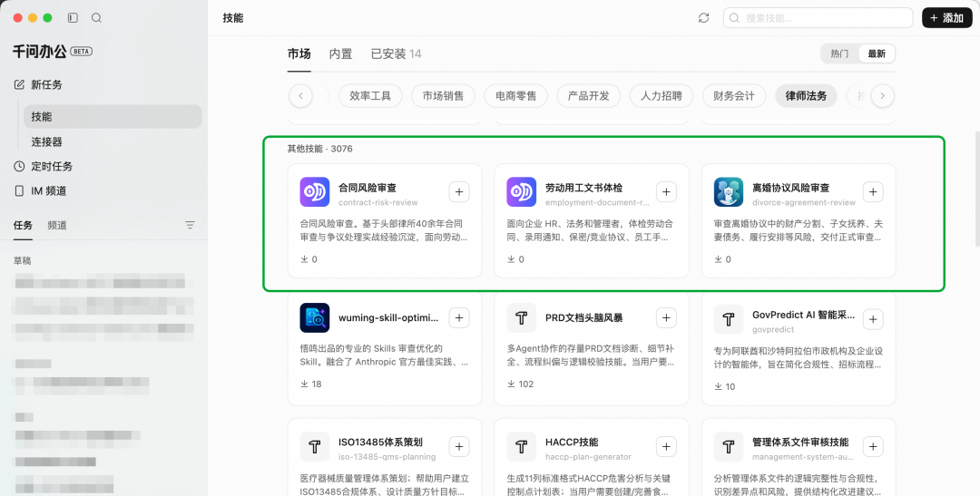The height and width of the screenshot is (496, 980).
Task: Click the 劳动用工文书体检 purple app icon
Action: pos(521,191)
